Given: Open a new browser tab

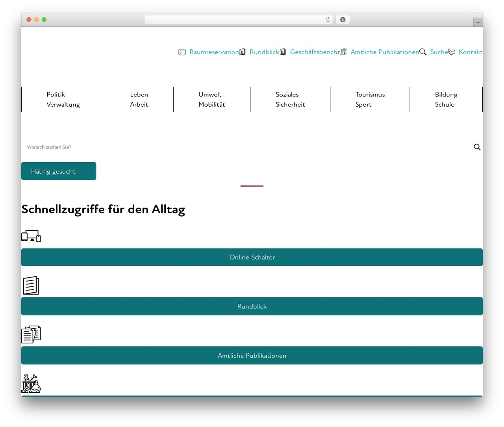Looking at the screenshot, I should click(478, 22).
